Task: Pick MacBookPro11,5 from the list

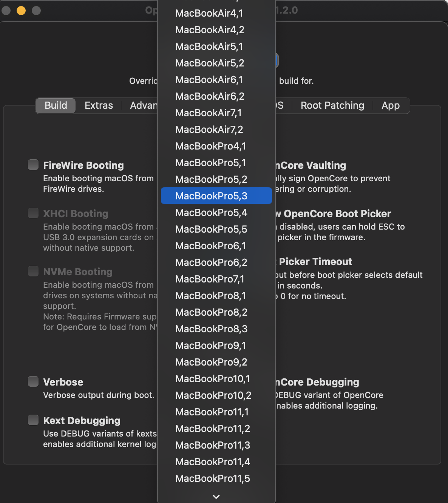Action: [x=213, y=478]
